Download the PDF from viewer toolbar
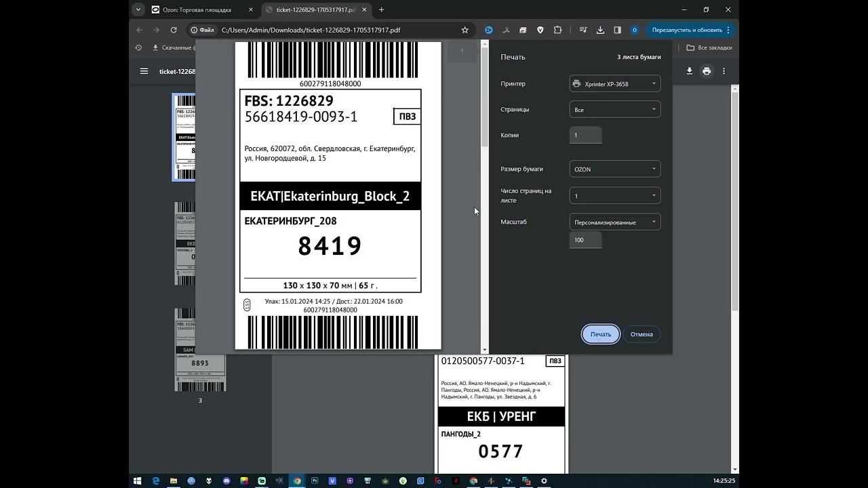Viewport: 868px width, 488px height. click(x=689, y=71)
